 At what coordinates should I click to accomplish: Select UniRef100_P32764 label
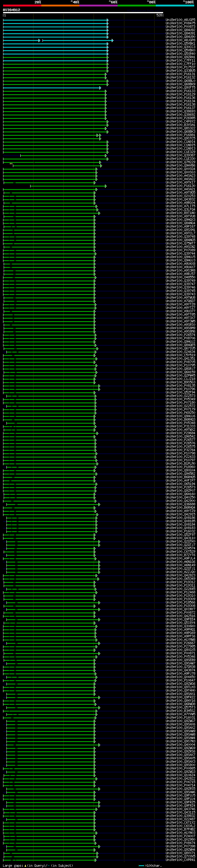[180, 450]
